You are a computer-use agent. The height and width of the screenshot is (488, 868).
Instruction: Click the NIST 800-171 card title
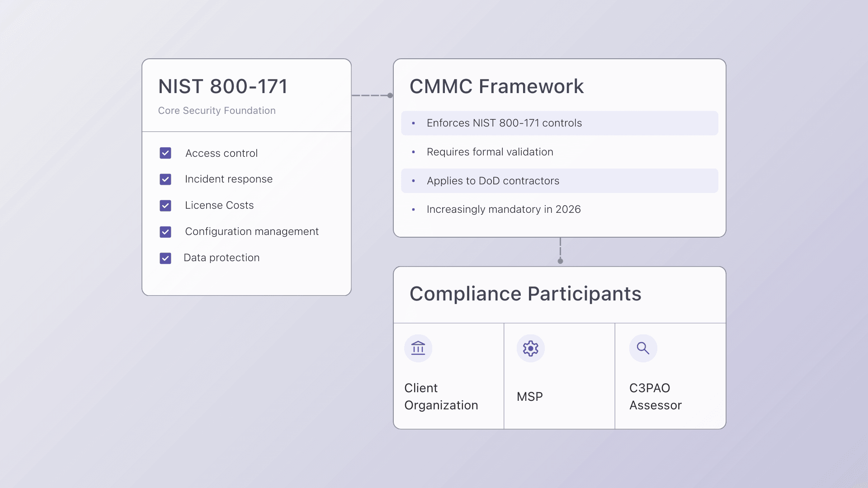223,86
